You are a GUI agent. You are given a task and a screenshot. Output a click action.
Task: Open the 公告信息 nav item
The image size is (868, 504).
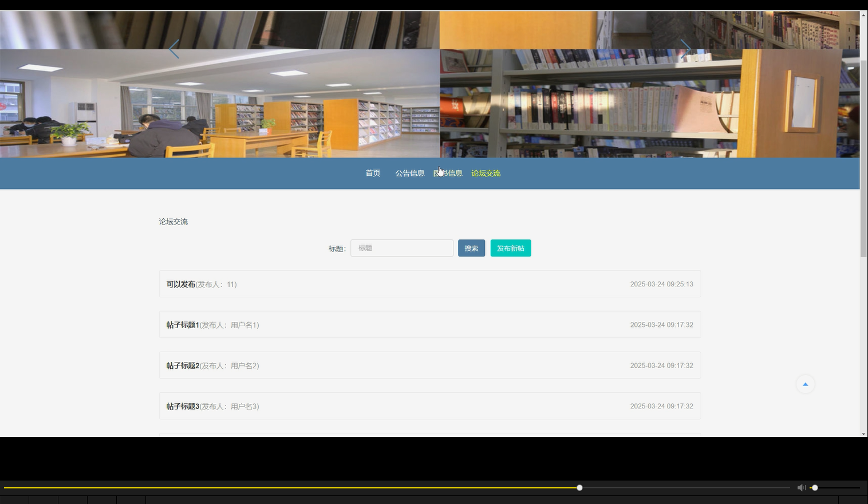point(410,173)
